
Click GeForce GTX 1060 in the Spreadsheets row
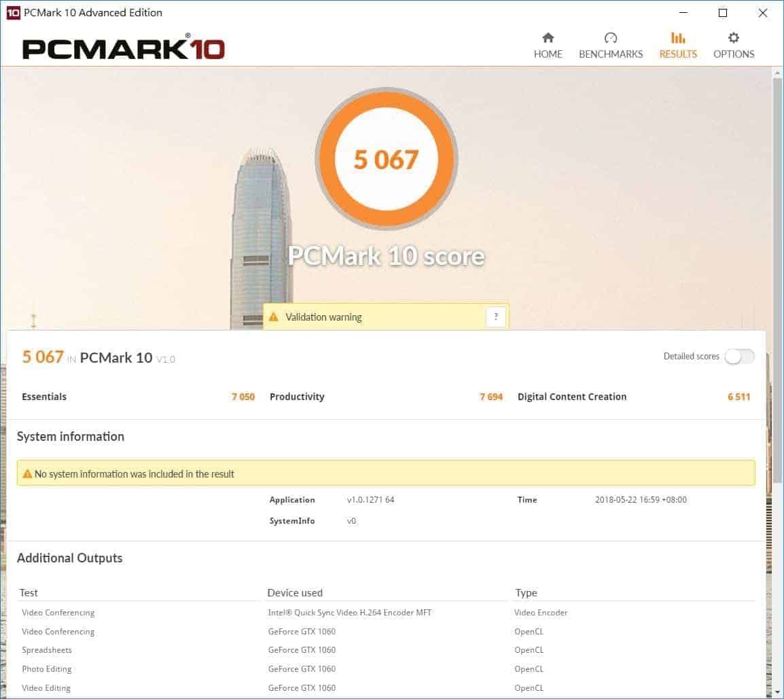tap(302, 651)
